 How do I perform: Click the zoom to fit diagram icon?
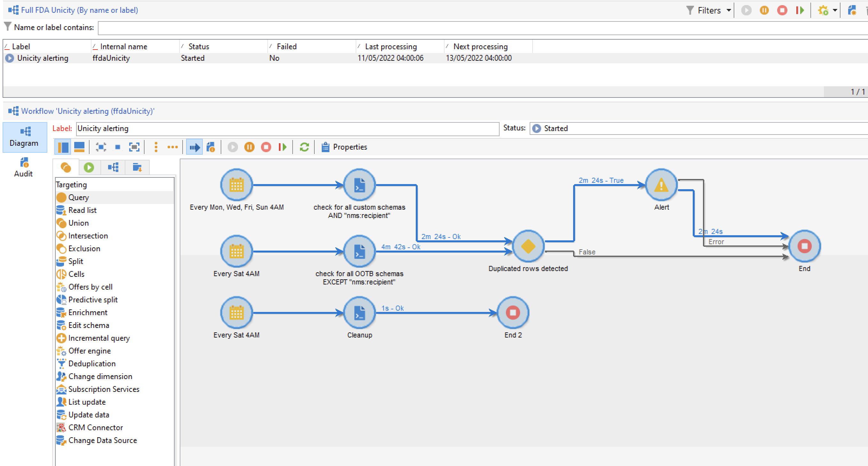[x=134, y=147]
